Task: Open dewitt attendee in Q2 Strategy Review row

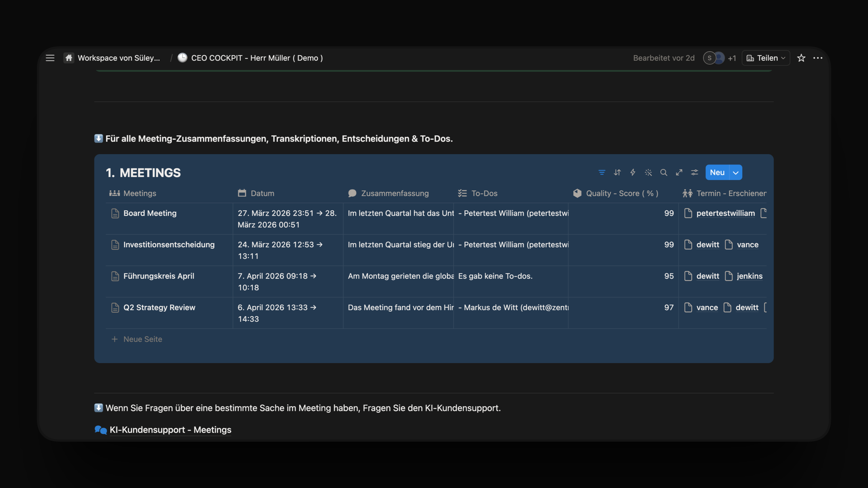Action: point(747,308)
